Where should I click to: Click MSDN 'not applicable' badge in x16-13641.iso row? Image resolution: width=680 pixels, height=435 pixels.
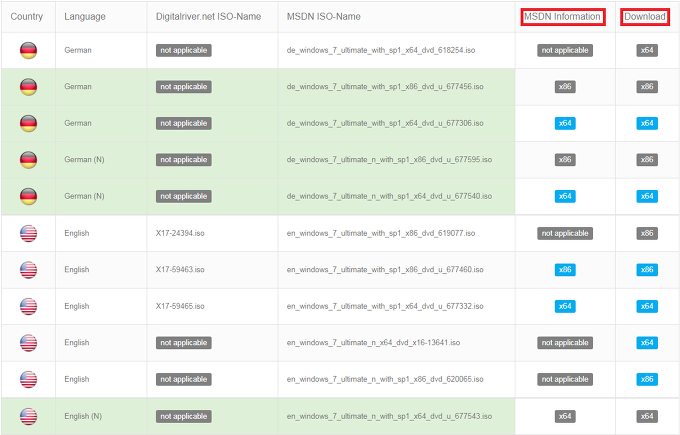[565, 343]
